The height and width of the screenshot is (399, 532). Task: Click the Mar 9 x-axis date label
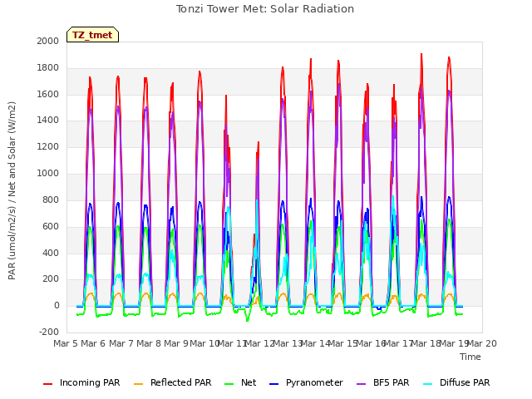click(176, 343)
